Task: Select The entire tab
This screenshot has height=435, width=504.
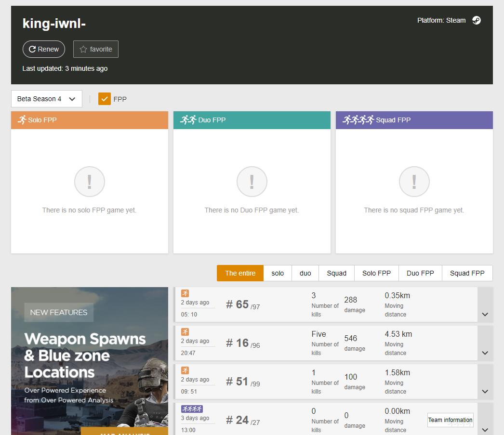Action: [x=240, y=273]
